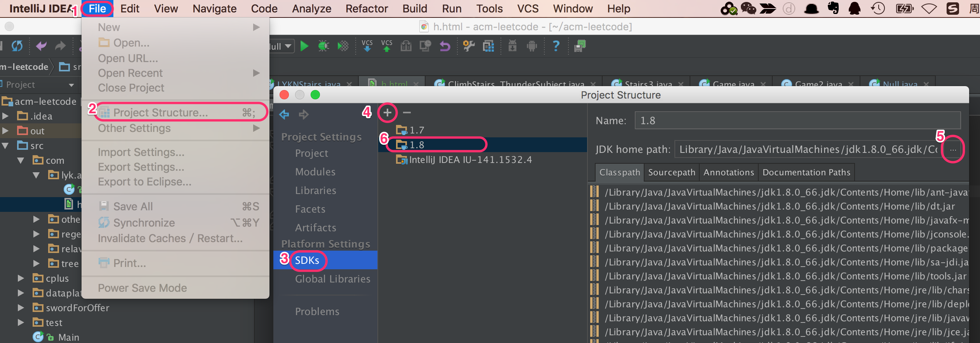Open the Refactor menu
The image size is (980, 343).
[367, 9]
